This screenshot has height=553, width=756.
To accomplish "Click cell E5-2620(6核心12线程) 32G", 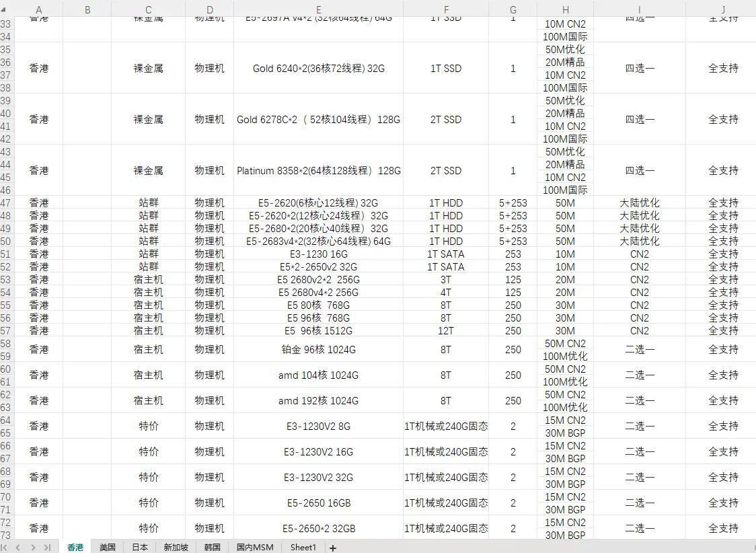I will point(319,202).
